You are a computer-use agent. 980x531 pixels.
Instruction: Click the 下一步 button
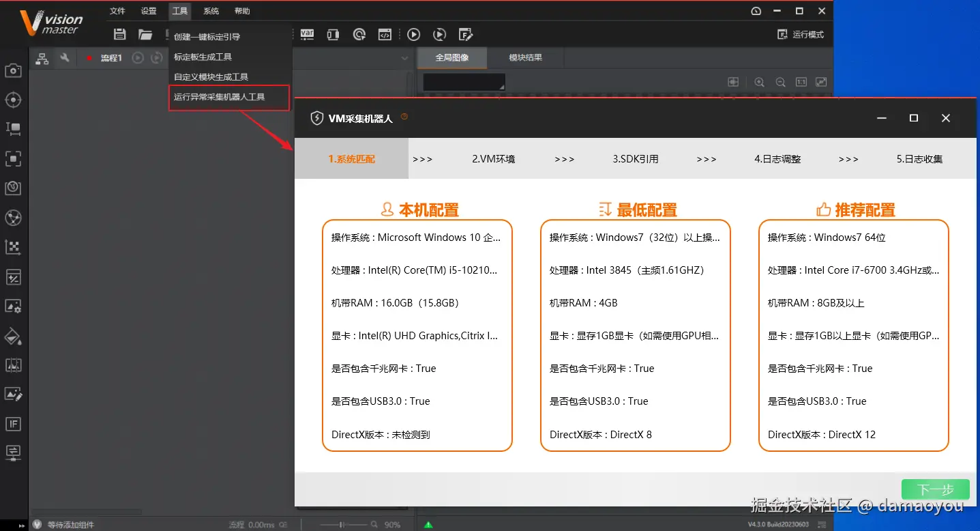(x=935, y=489)
